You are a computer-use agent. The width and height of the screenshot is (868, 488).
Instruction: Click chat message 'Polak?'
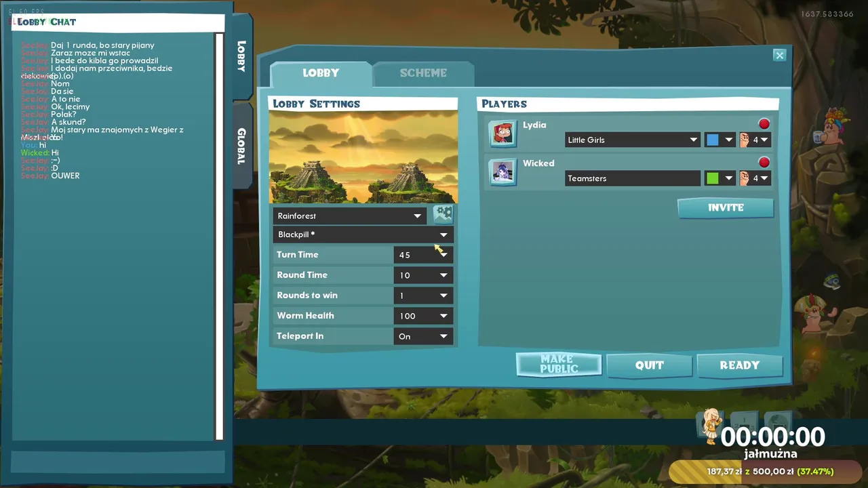click(64, 115)
